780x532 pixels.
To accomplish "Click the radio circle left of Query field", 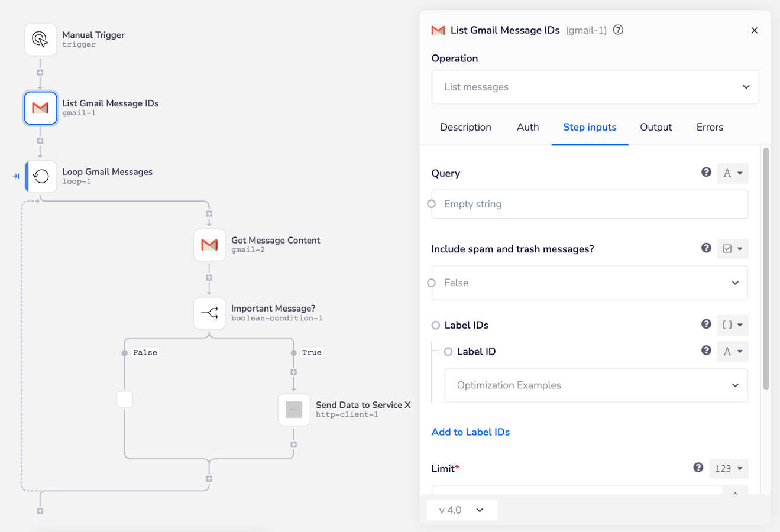I will pyautogui.click(x=432, y=204).
